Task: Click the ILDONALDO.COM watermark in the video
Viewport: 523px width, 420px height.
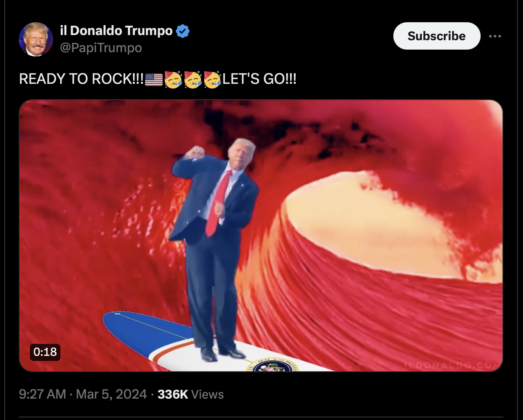Action: 453,365
